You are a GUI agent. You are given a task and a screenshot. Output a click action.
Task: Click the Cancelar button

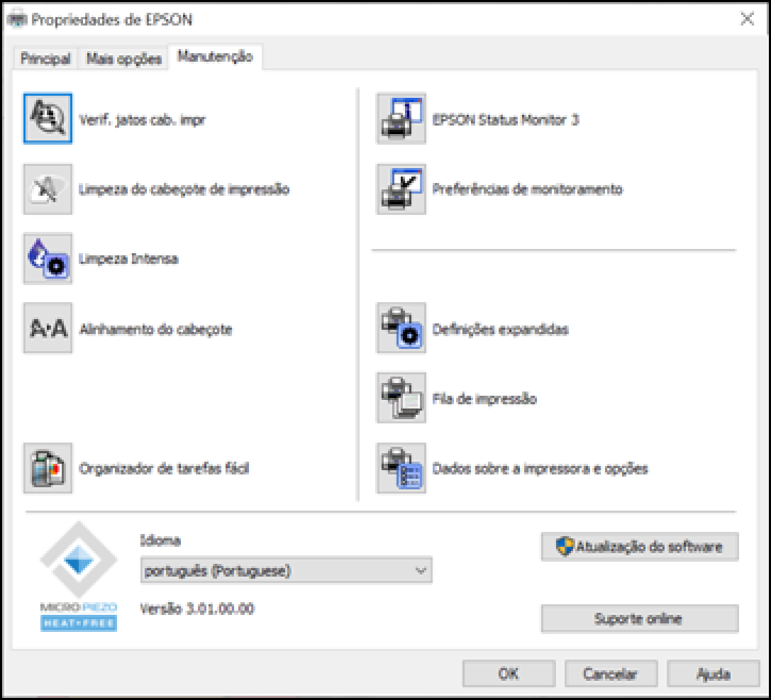point(611,674)
